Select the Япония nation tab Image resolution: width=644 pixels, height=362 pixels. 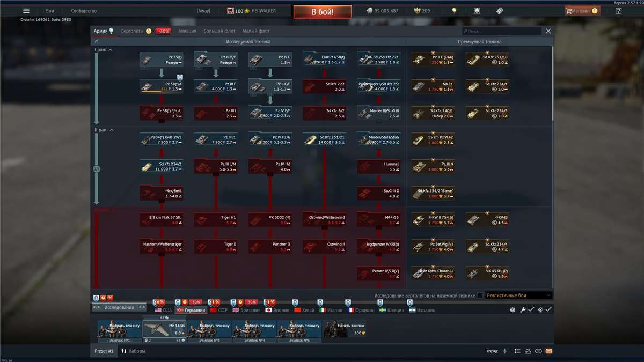pyautogui.click(x=277, y=310)
